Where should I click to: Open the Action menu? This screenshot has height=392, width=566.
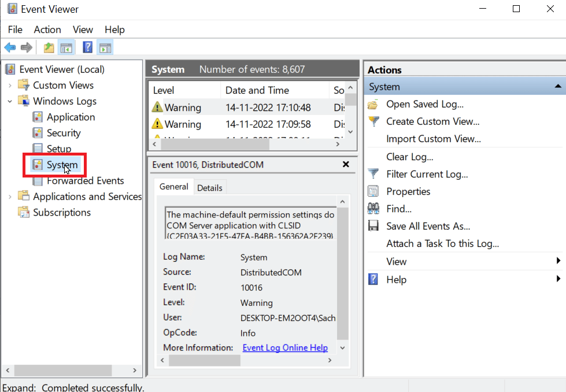point(47,29)
